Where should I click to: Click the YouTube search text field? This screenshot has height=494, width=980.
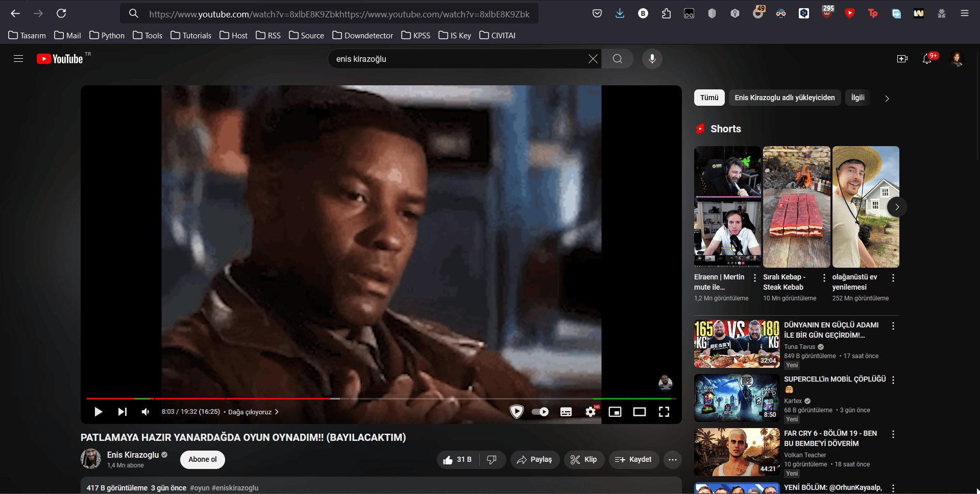[459, 59]
